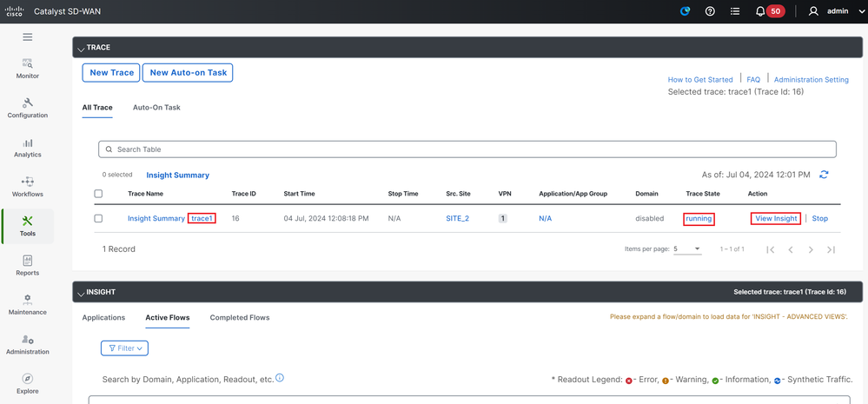Switch to the Applications tab
Image resolution: width=868 pixels, height=404 pixels.
tap(103, 318)
